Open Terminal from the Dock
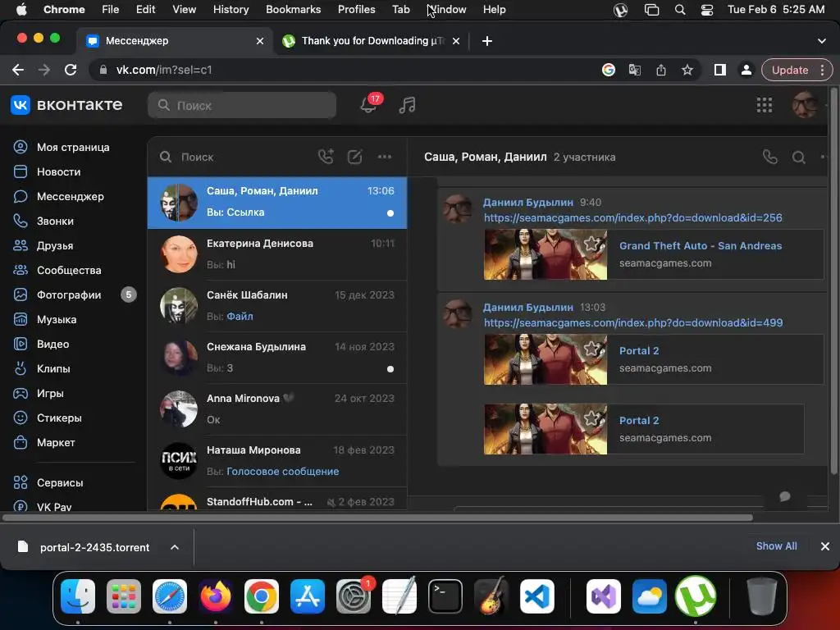This screenshot has width=840, height=630. [x=445, y=596]
